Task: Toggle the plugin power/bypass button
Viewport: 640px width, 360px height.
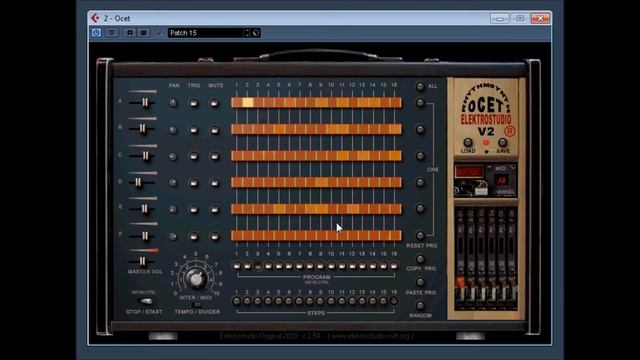Action: coord(96,33)
